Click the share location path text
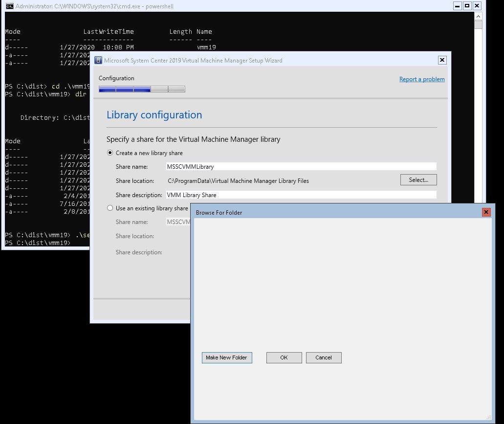Image resolution: width=504 pixels, height=424 pixels. 238,180
